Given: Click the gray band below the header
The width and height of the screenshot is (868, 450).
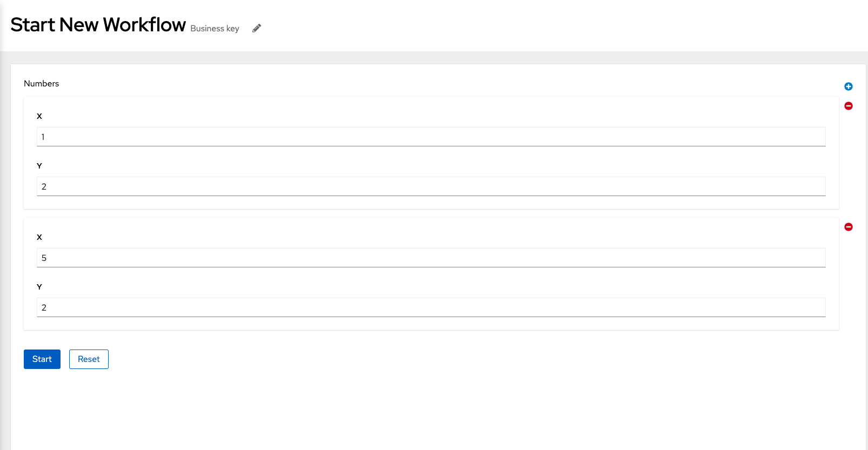Looking at the screenshot, I should (x=432, y=58).
